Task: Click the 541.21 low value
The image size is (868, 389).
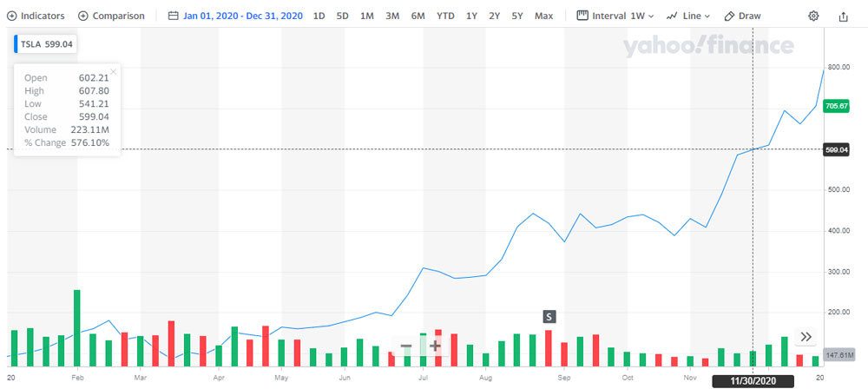Action: click(x=94, y=103)
